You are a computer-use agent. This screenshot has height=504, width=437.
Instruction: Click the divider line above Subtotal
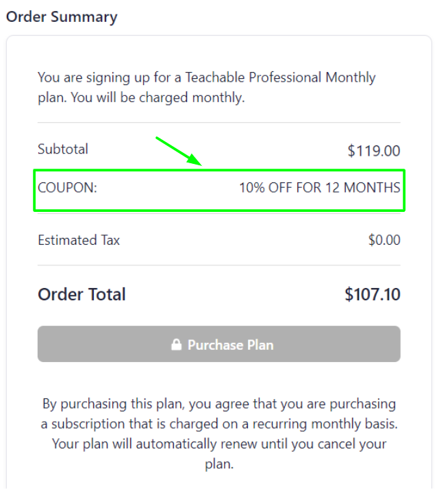[219, 123]
